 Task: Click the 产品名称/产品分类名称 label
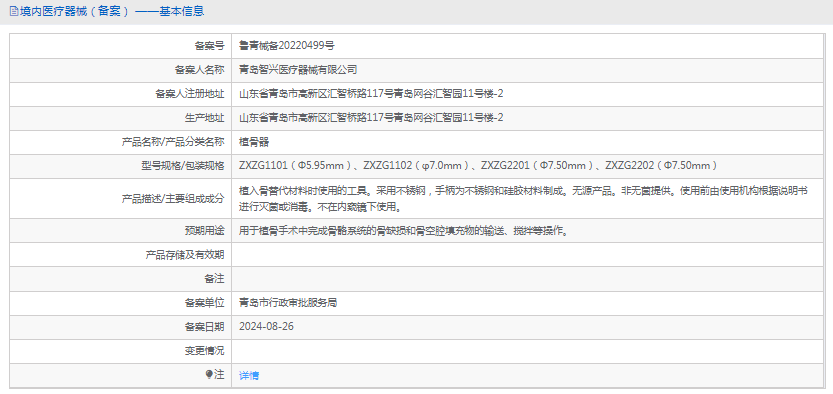173,142
